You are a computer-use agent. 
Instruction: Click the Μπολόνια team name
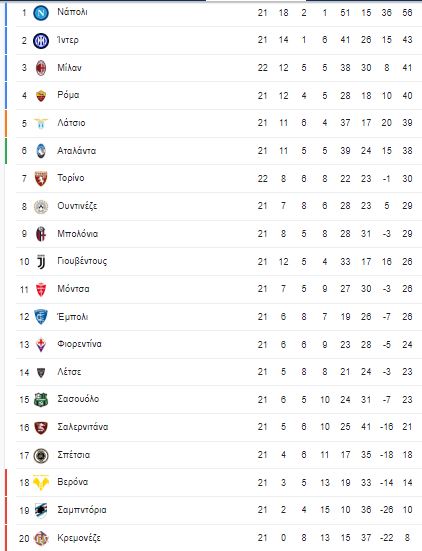[78, 234]
